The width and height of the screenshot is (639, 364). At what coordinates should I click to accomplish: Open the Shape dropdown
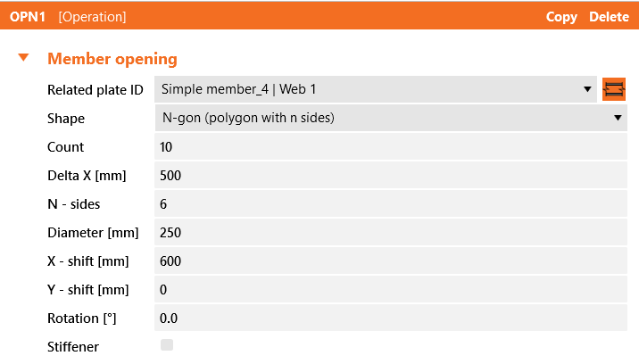click(x=391, y=118)
